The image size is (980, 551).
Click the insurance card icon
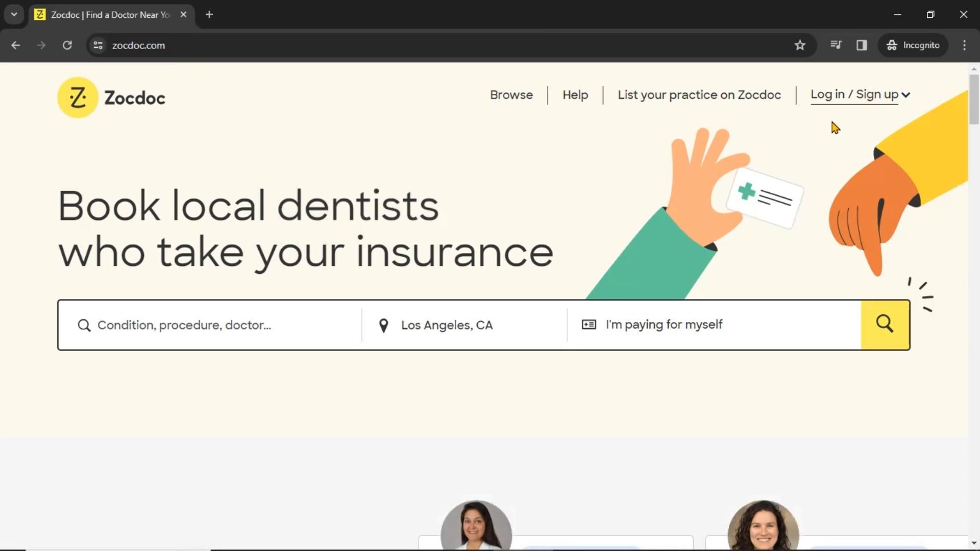(589, 324)
